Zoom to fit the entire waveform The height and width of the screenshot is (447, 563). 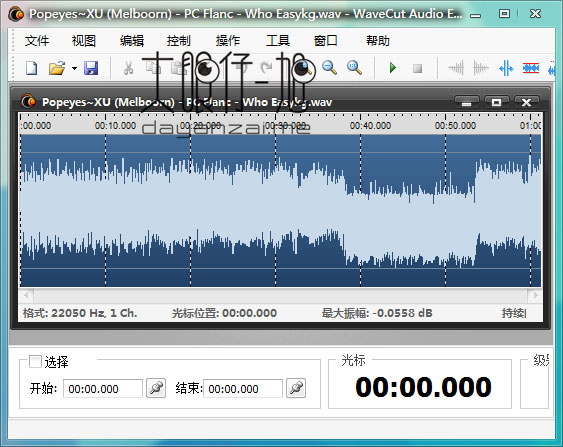354,68
